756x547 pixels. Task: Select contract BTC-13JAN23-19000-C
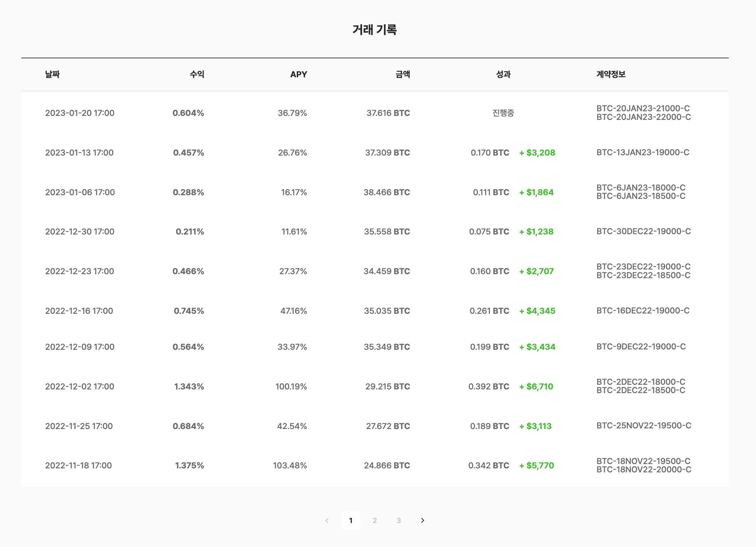point(643,152)
